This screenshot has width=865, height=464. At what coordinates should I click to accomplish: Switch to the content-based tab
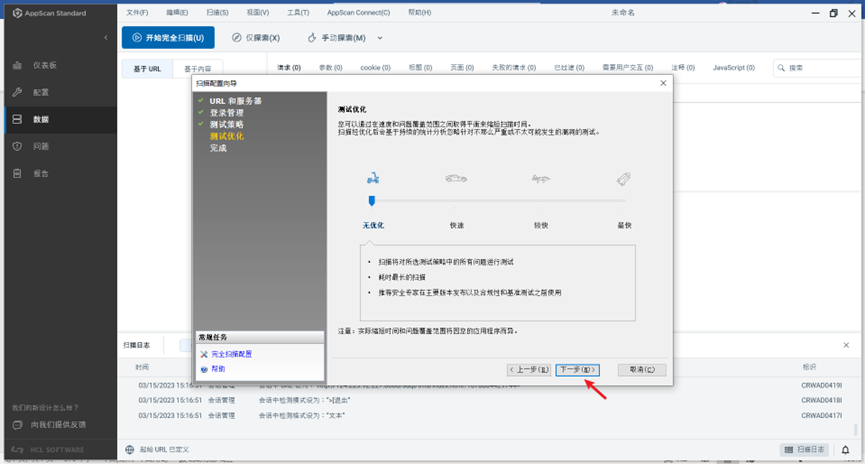click(197, 69)
